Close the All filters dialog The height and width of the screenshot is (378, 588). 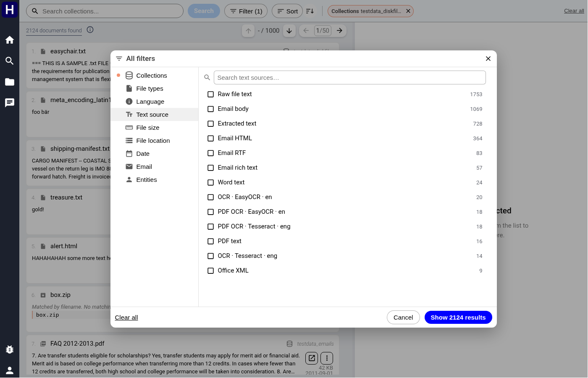point(488,59)
